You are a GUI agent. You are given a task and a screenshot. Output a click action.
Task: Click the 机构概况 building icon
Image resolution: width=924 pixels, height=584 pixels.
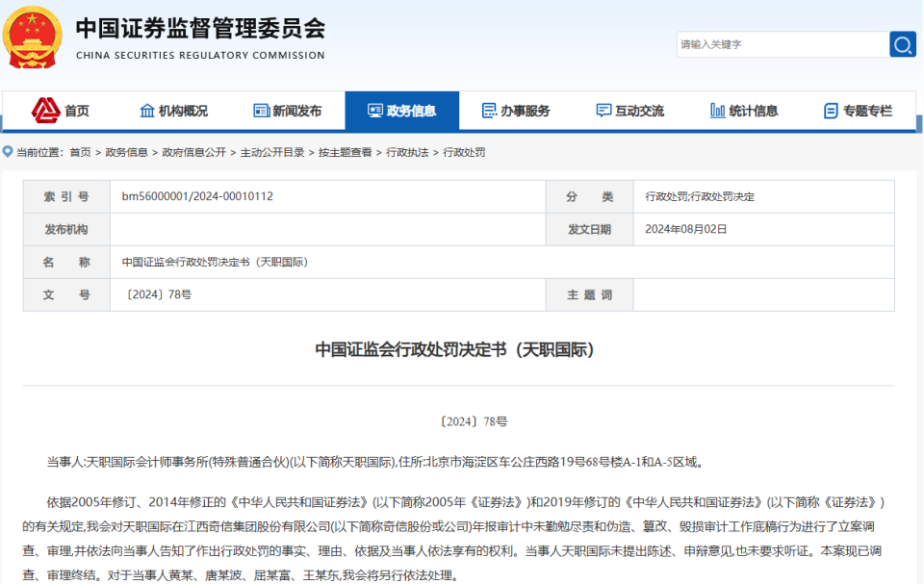(145, 109)
